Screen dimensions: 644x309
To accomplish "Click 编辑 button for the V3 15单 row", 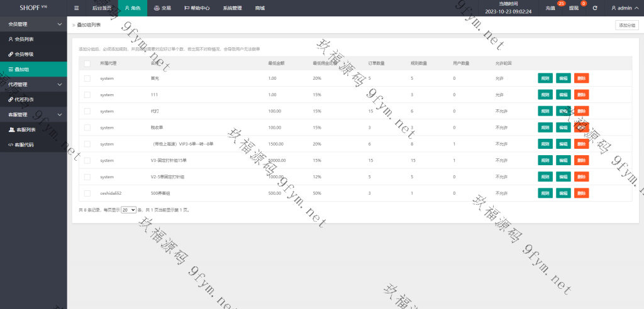I will point(563,160).
